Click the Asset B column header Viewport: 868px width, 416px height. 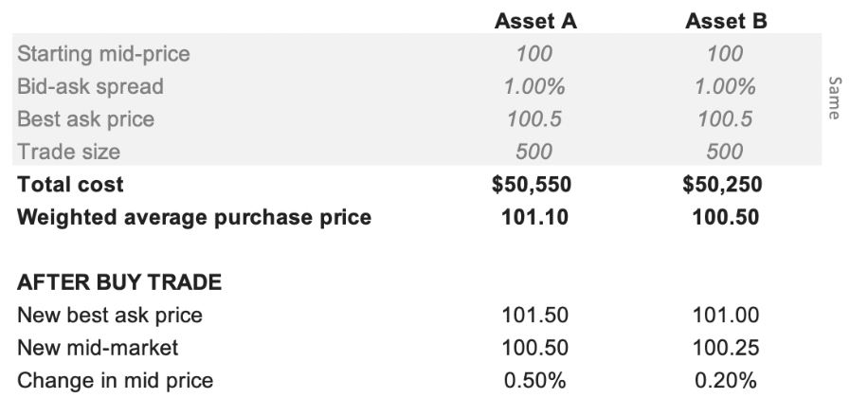coord(725,21)
